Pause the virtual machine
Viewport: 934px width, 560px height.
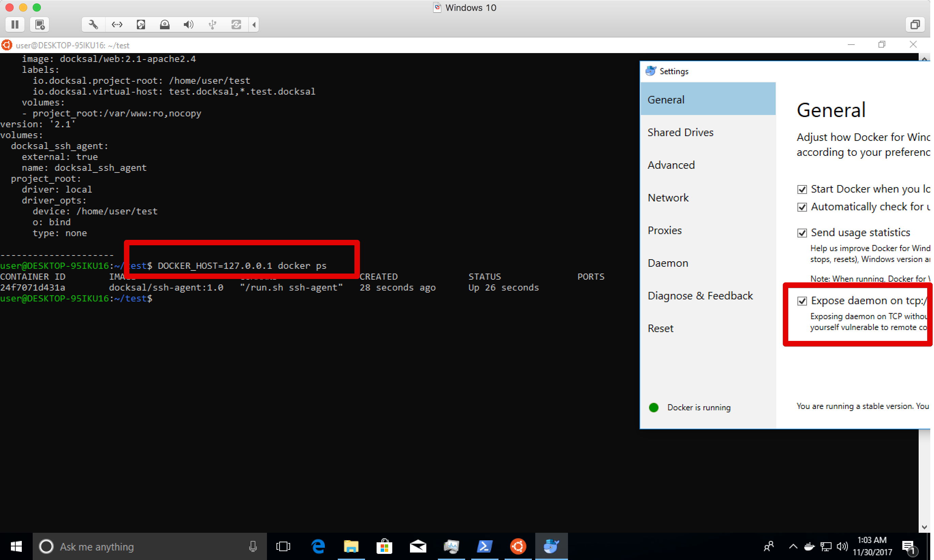click(15, 24)
